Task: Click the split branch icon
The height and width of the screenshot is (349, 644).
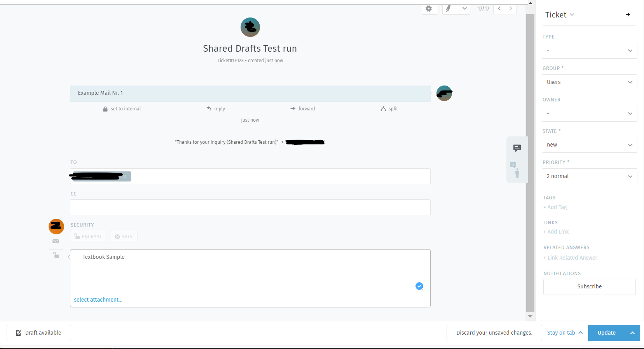Action: [383, 109]
